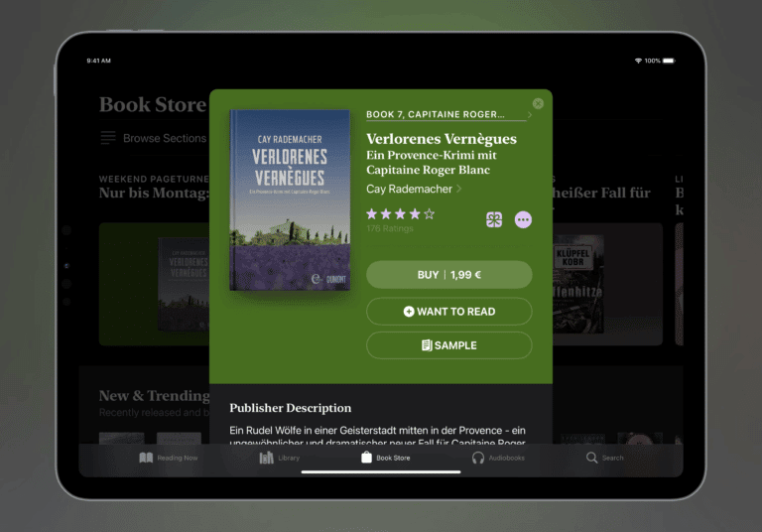View the 176 Ratings text

coord(390,228)
